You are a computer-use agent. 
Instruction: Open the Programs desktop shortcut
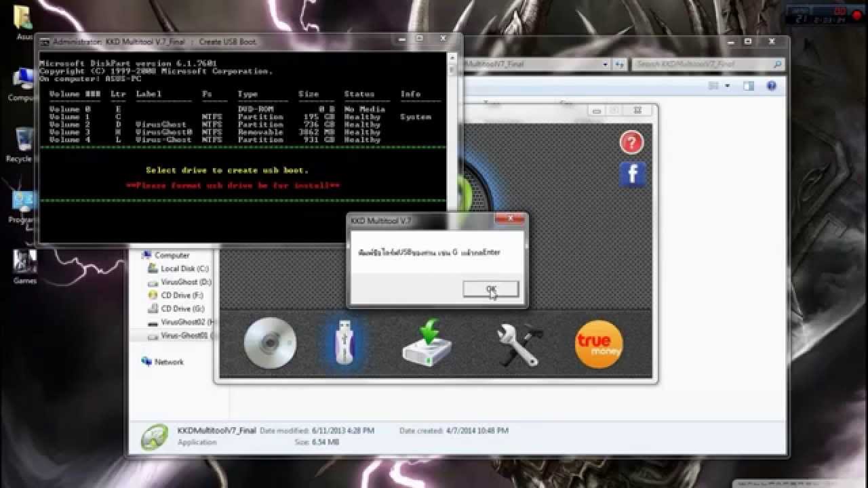click(x=22, y=205)
